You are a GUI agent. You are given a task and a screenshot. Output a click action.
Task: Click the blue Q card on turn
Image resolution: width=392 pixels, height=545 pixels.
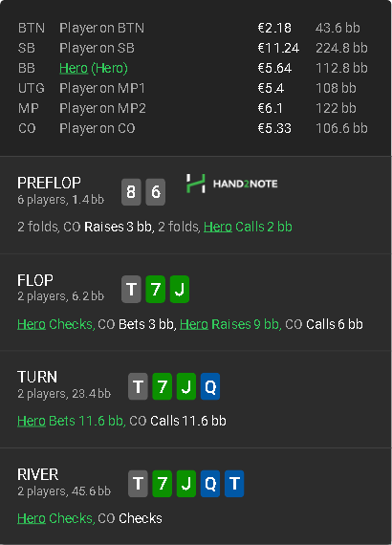coord(210,386)
